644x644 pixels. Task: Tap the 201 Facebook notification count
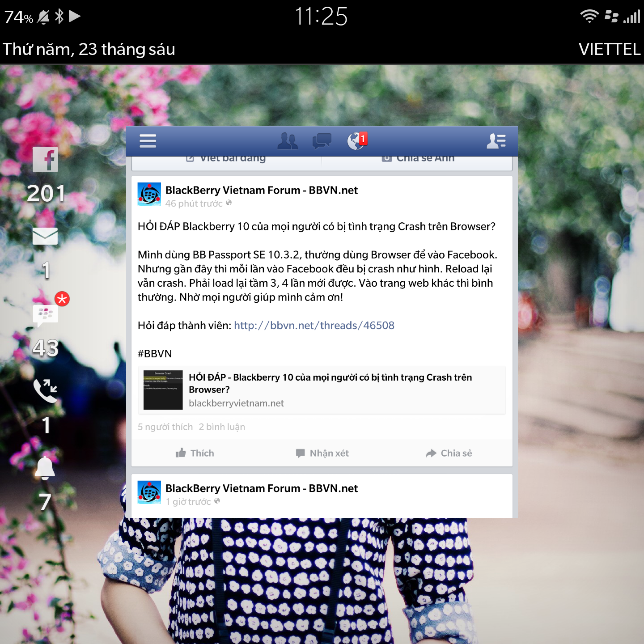[x=46, y=193]
